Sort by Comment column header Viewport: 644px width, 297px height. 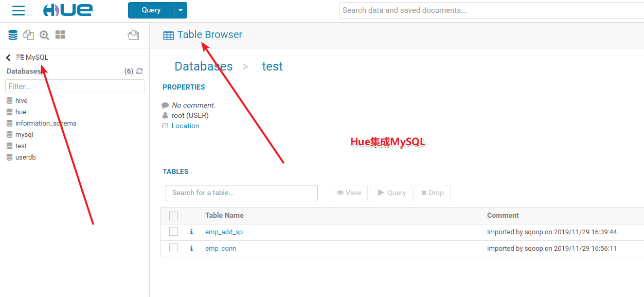tap(503, 216)
